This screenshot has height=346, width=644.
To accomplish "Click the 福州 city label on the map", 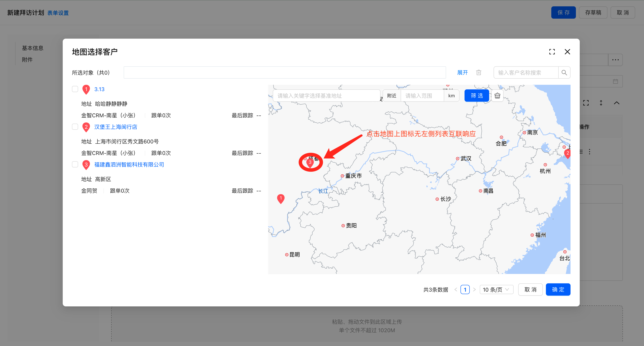I will point(540,235).
